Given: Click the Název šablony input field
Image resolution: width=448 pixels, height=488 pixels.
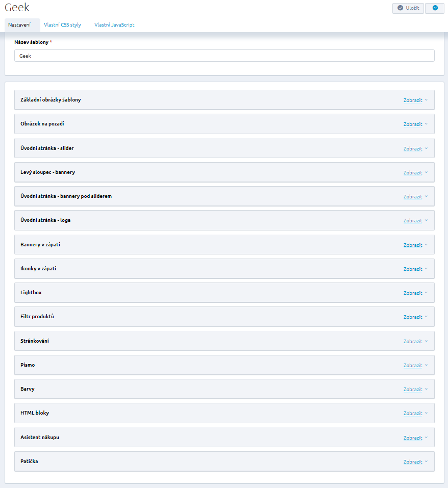Looking at the screenshot, I should point(224,56).
